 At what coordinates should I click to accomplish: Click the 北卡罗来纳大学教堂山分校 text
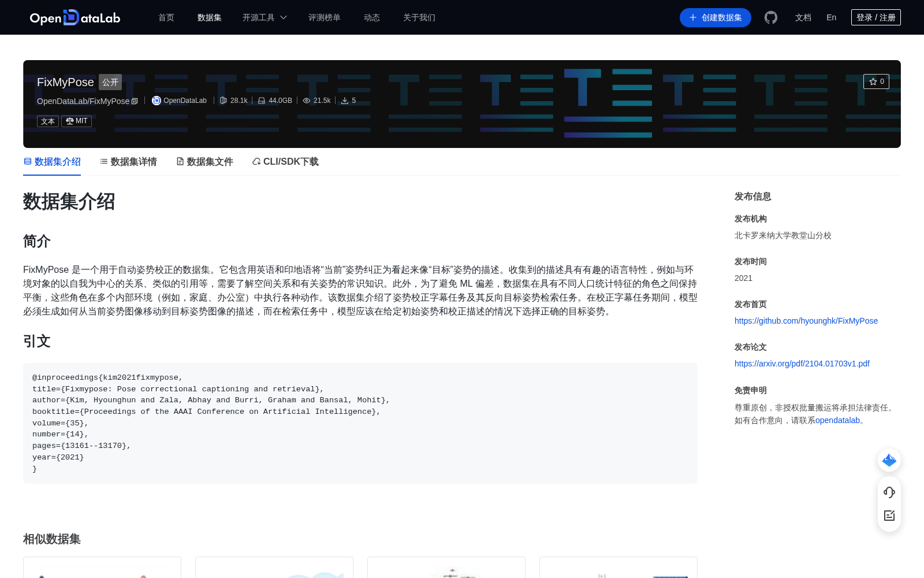[783, 235]
